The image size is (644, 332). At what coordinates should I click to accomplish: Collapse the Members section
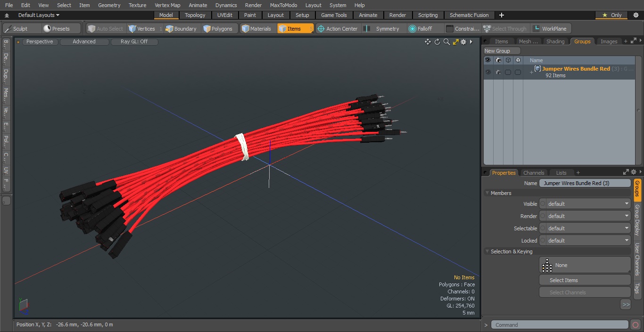(487, 193)
